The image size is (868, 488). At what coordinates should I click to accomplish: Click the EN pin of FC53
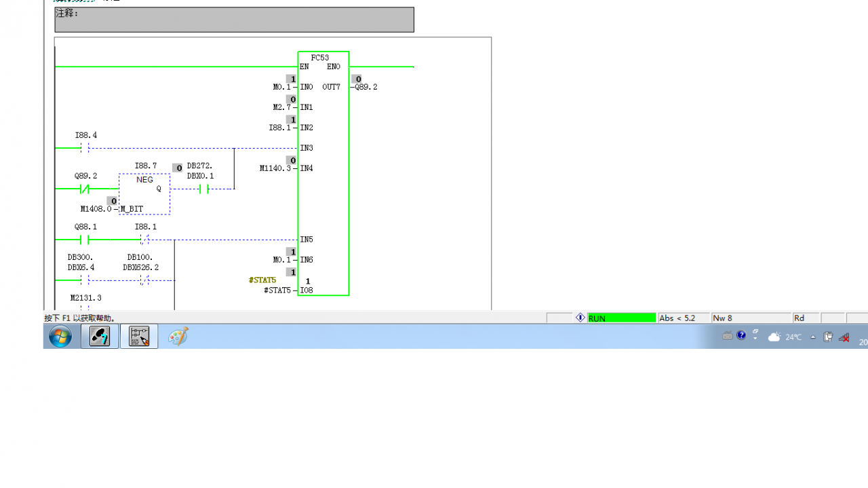tap(304, 67)
